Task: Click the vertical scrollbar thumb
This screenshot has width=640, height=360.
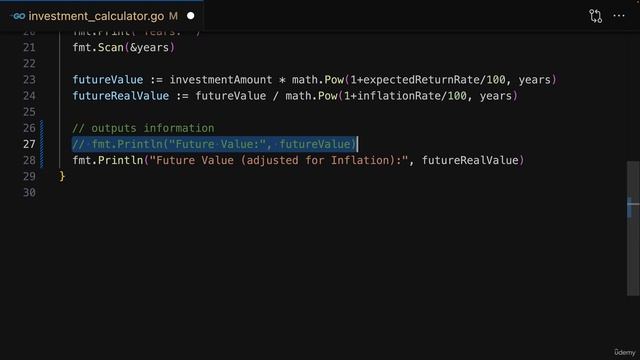Action: tap(633, 228)
